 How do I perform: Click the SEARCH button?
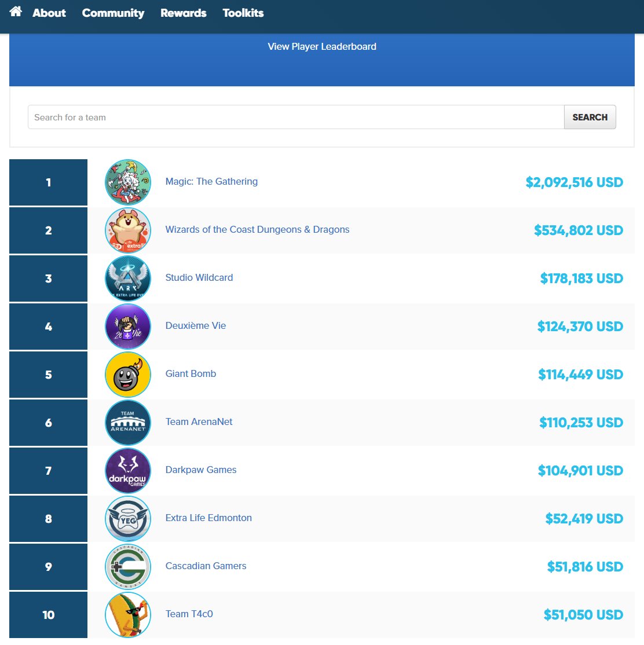590,117
